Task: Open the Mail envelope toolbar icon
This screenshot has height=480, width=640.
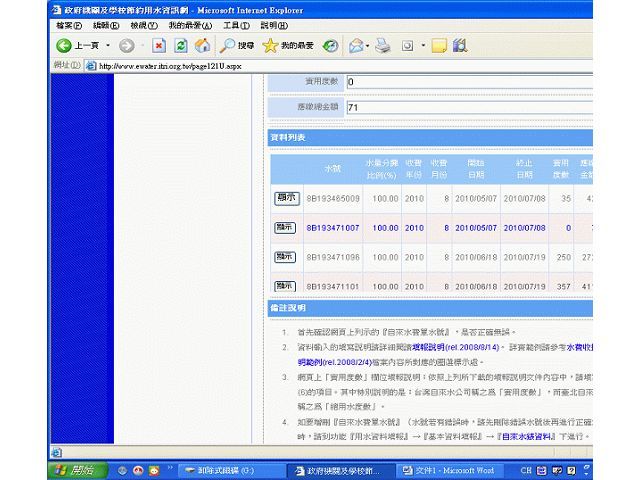Action: [x=356, y=46]
